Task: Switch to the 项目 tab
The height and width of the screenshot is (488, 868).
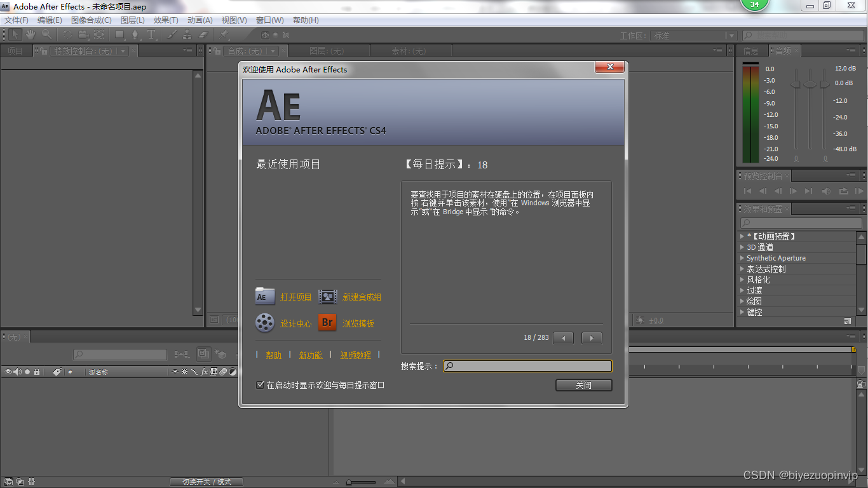Action: (x=15, y=51)
